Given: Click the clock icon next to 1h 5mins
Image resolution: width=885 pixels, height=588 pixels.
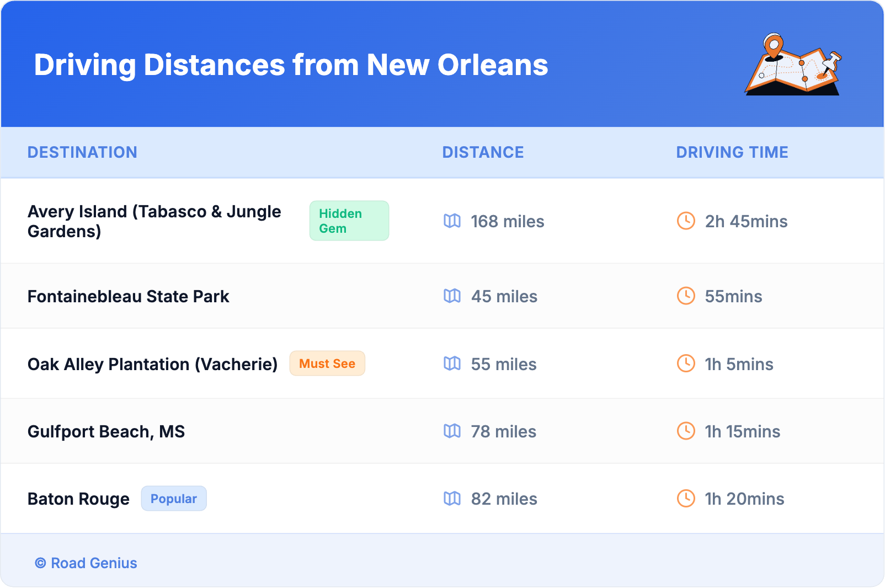Looking at the screenshot, I should 686,364.
